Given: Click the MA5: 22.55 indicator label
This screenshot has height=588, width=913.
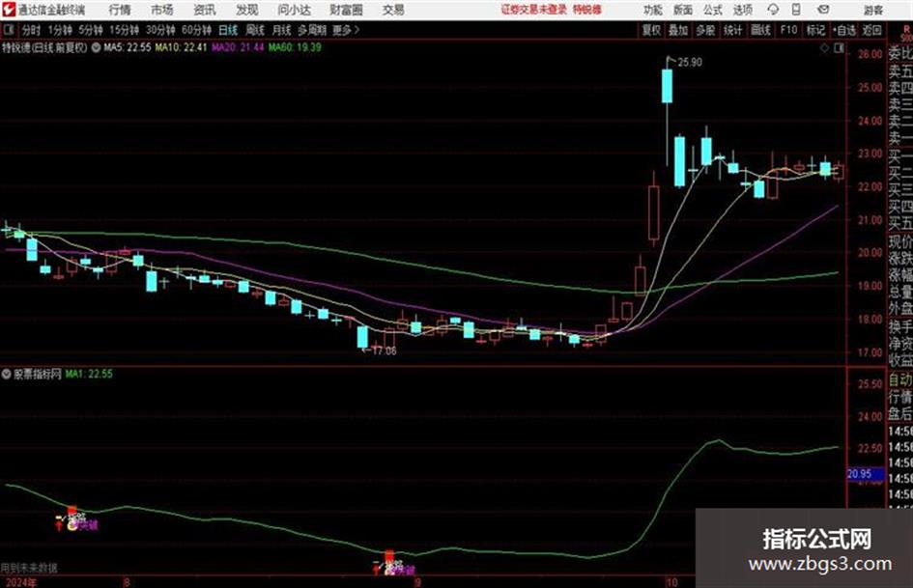Looking at the screenshot, I should [127, 47].
